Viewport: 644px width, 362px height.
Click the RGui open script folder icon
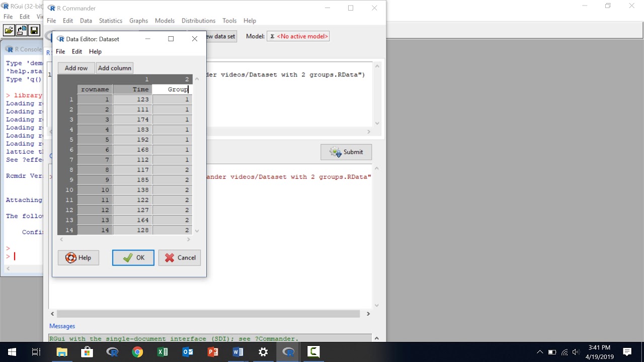9,30
